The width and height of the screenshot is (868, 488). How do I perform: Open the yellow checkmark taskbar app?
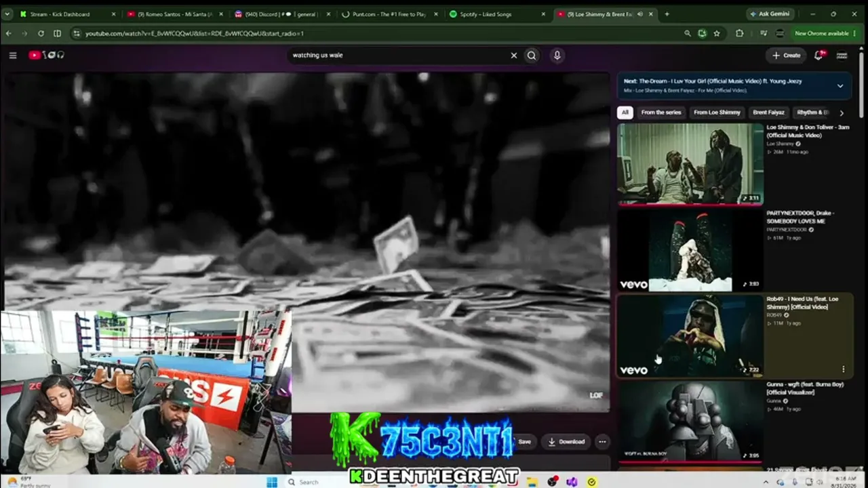pyautogui.click(x=591, y=482)
